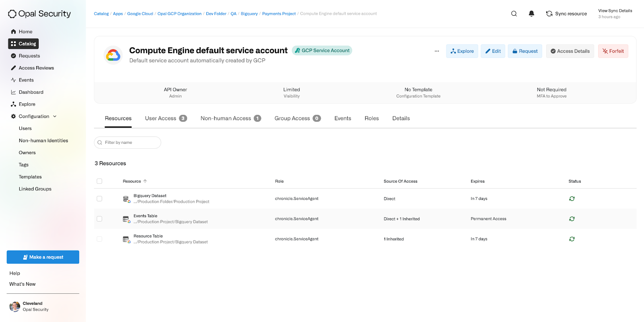This screenshot has height=322, width=644.
Task: Collapse the Configuration section chevron
Action: pos(55,116)
